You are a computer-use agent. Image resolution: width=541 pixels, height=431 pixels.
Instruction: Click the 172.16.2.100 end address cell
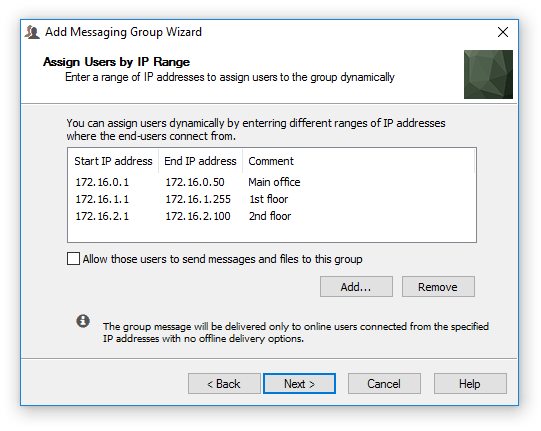(x=198, y=216)
